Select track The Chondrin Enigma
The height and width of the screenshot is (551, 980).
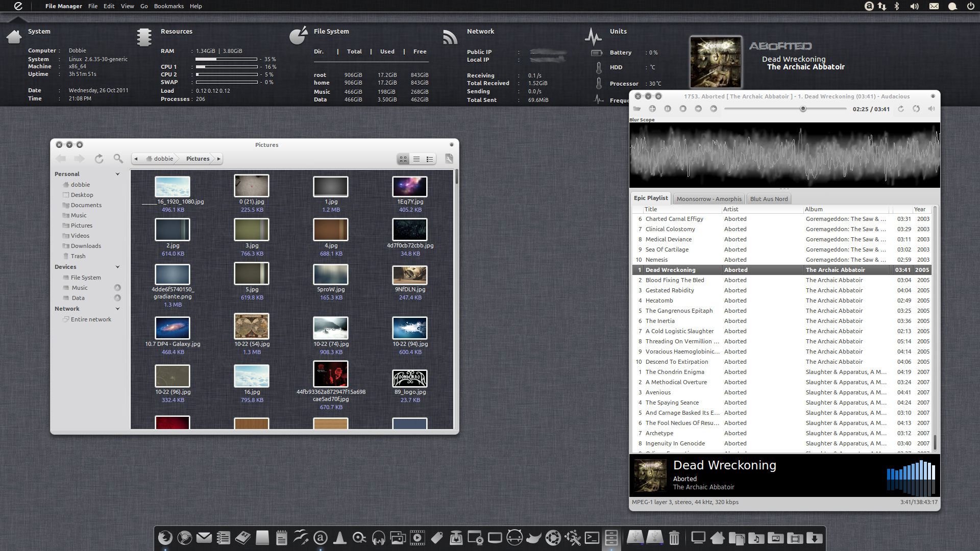tap(782, 372)
